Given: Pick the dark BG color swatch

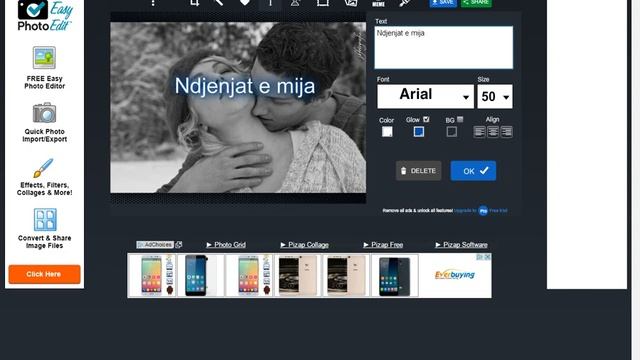Looking at the screenshot, I should point(451,132).
